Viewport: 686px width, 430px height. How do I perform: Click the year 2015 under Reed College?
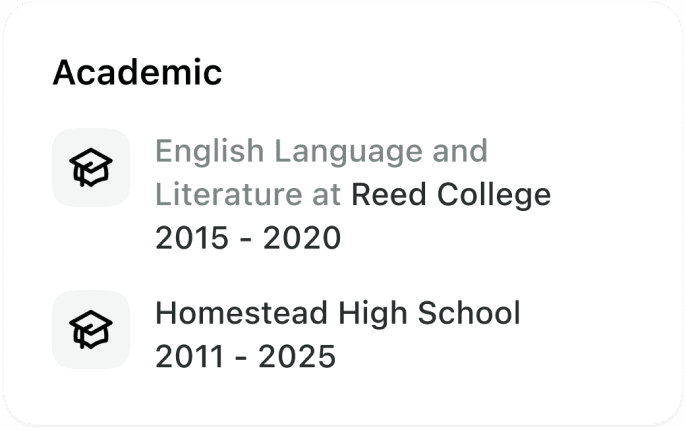(x=192, y=238)
